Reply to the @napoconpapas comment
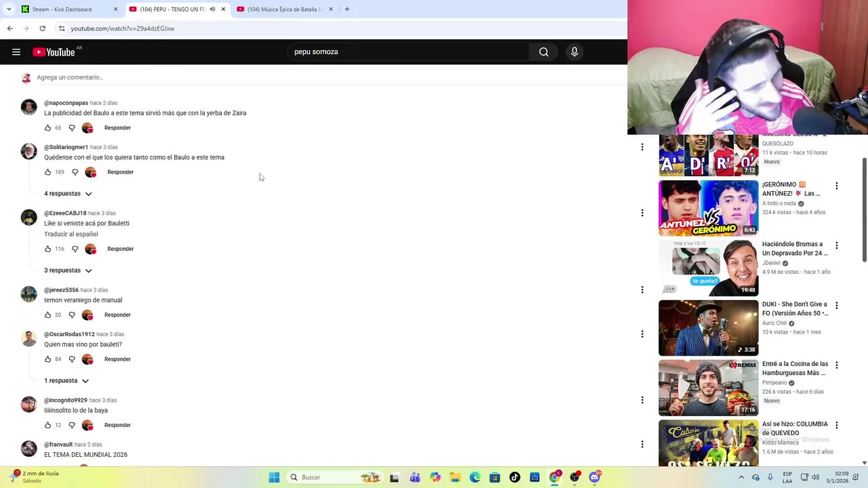This screenshot has height=488, width=868. click(x=117, y=128)
